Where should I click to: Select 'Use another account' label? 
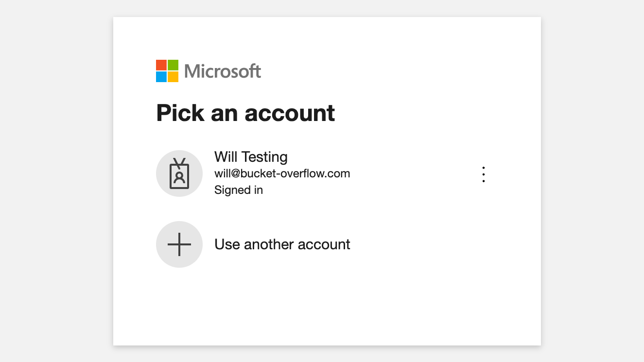pos(282,244)
